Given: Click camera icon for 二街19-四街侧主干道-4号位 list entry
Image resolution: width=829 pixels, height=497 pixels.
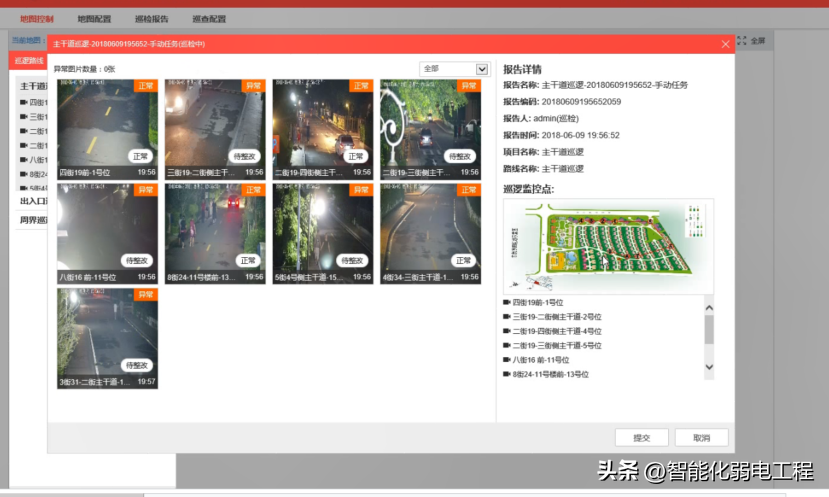Looking at the screenshot, I should [507, 331].
